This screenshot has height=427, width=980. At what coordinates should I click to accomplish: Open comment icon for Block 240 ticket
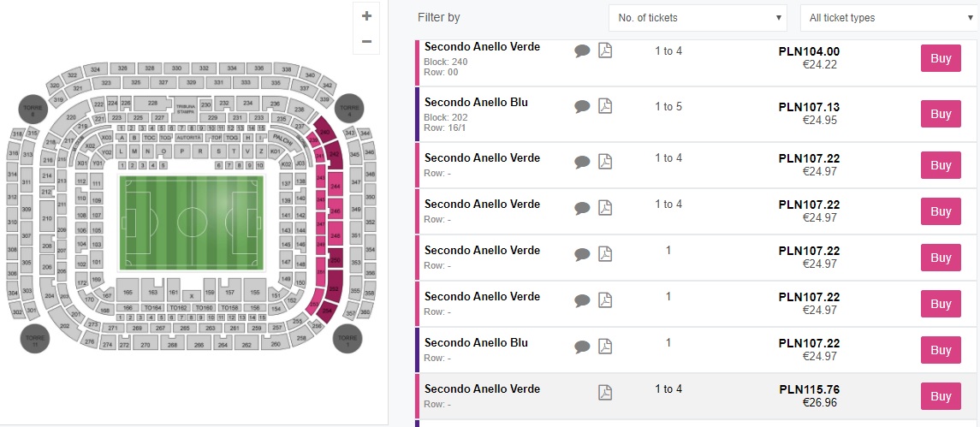(x=582, y=51)
